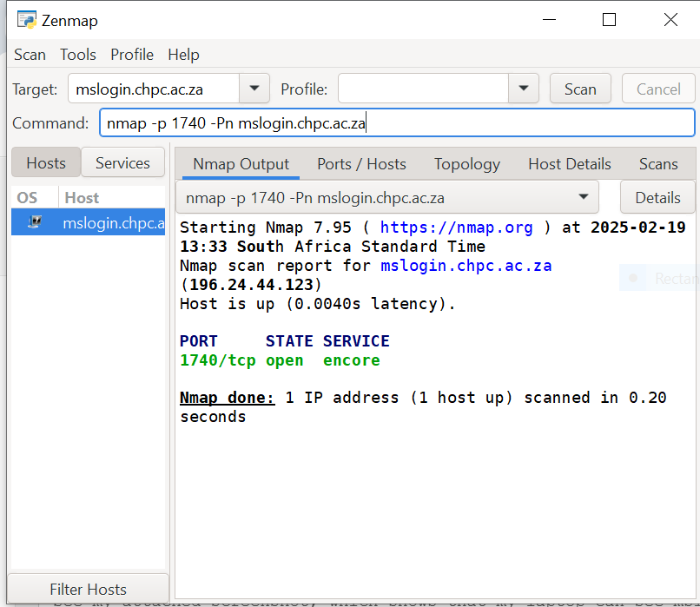Click mslogin.chpc.ac.za hostname in scan report
Screen dimensions: 700x607
(x=466, y=266)
